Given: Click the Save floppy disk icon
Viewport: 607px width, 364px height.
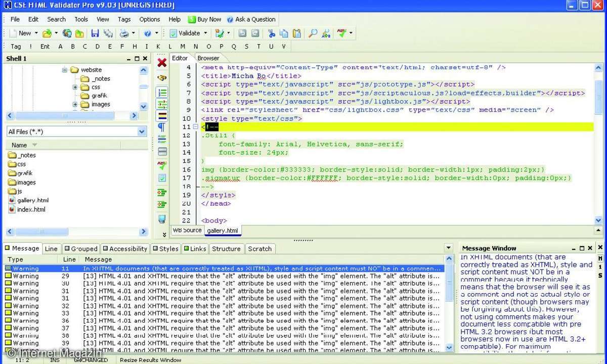Looking at the screenshot, I should (95, 33).
